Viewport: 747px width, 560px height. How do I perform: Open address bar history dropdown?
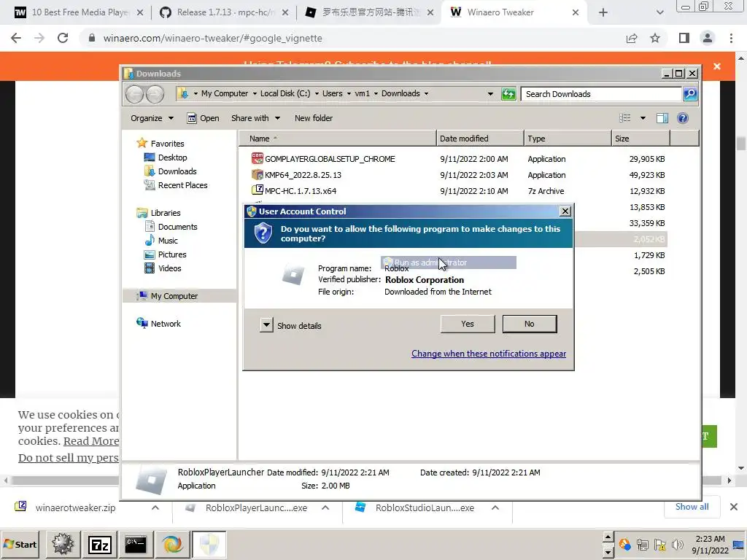click(x=490, y=94)
